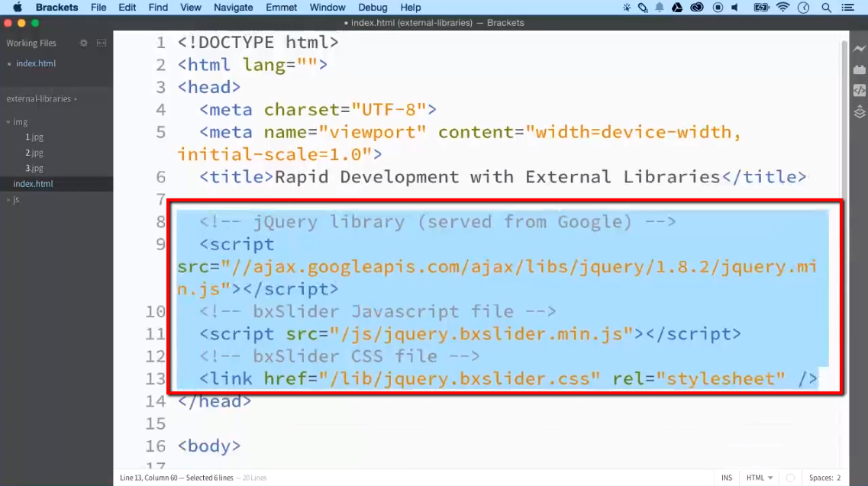Open Notification Center list icon
This screenshot has height=486, width=868.
[x=847, y=7]
